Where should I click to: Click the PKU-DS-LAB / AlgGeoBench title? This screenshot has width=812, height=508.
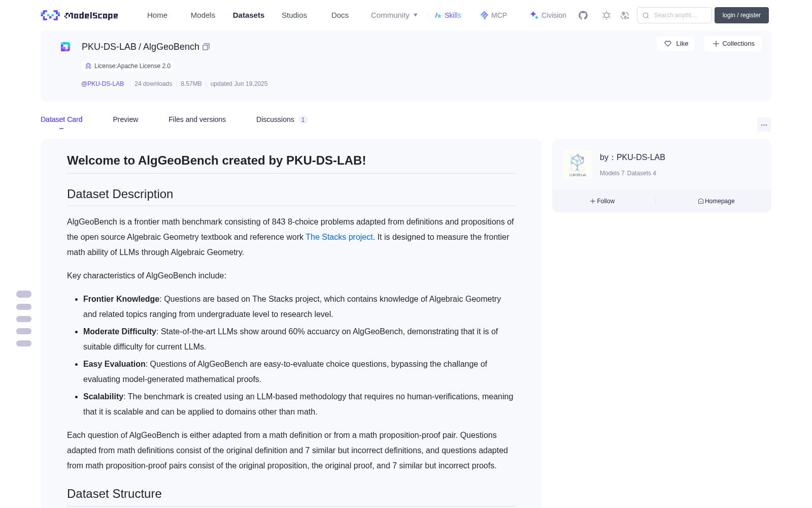tap(141, 47)
